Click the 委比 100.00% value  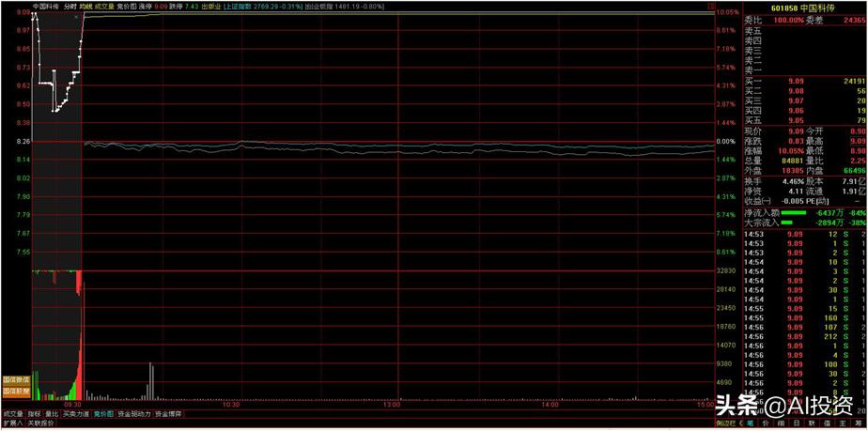pyautogui.click(x=788, y=20)
